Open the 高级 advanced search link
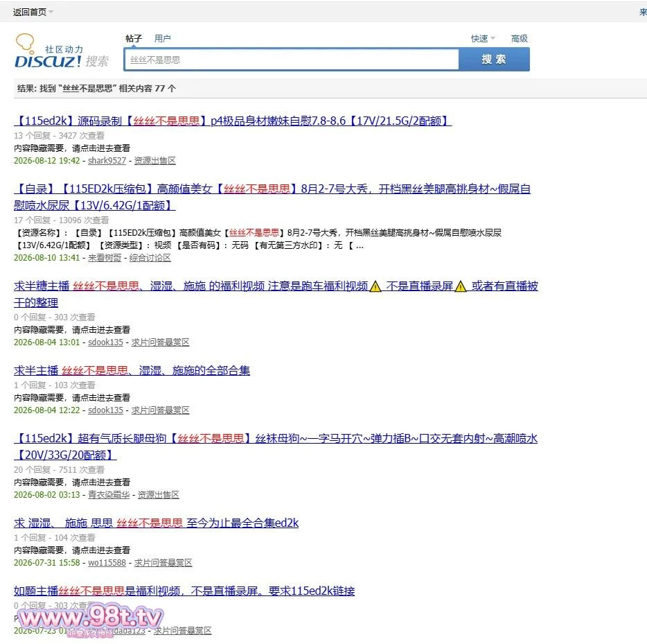This screenshot has height=644, width=647. [x=519, y=38]
